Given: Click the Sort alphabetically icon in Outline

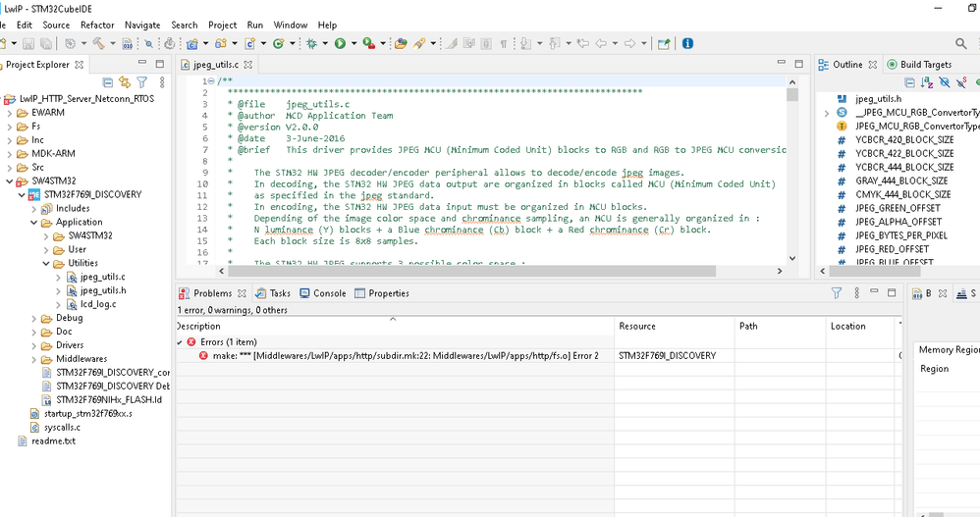Looking at the screenshot, I should pyautogui.click(x=927, y=82).
